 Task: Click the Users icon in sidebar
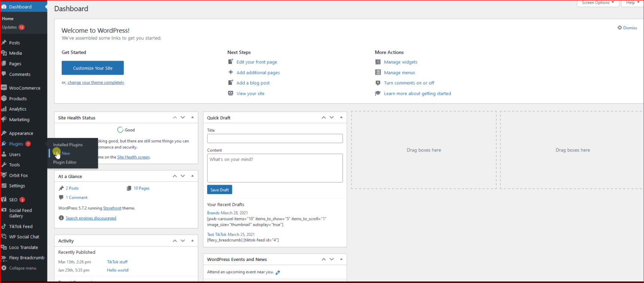point(4,154)
